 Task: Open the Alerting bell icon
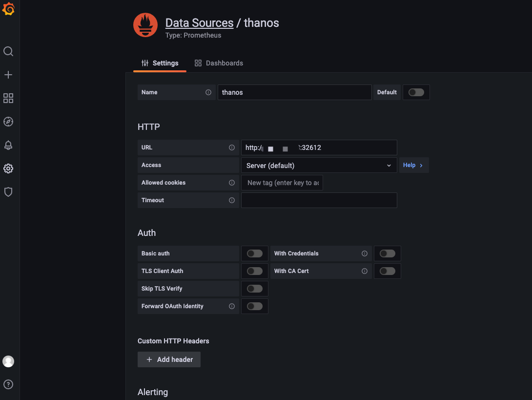(x=8, y=145)
